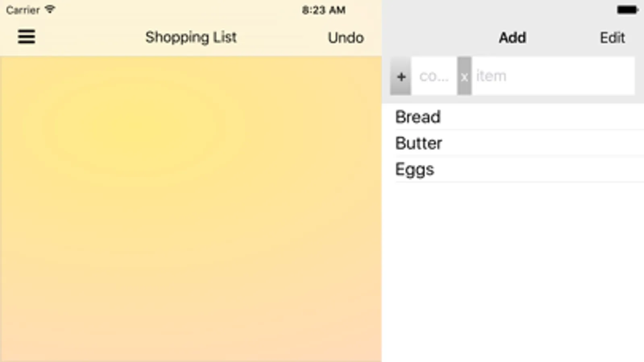Tap Edit in the Add panel
Viewport: 644px width, 362px height.
(612, 38)
